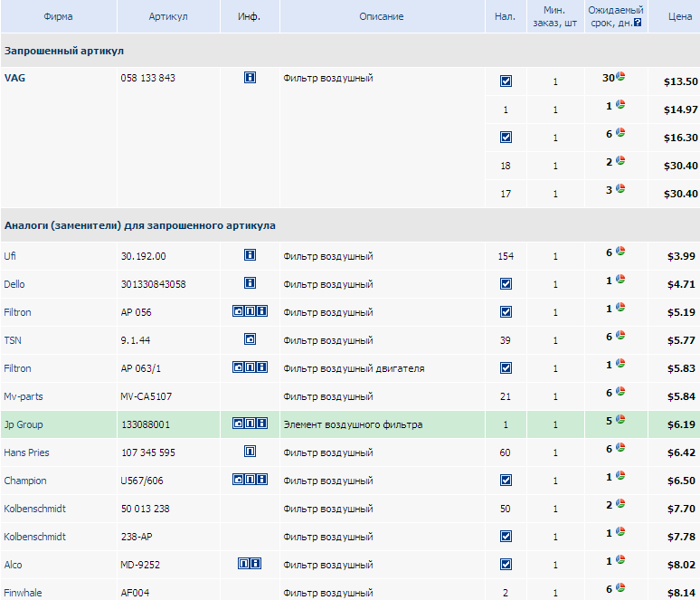Select the $8.02 price for Alco
The image size is (700, 600).
pos(681,565)
